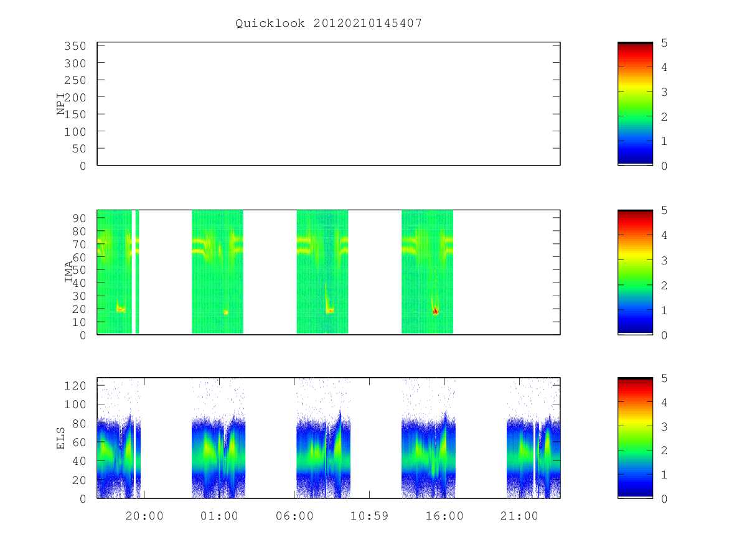Click the IMA data block between 06:00 and 10:59
Image resolution: width=747 pixels, height=560 pixels.
pyautogui.click(x=322, y=272)
